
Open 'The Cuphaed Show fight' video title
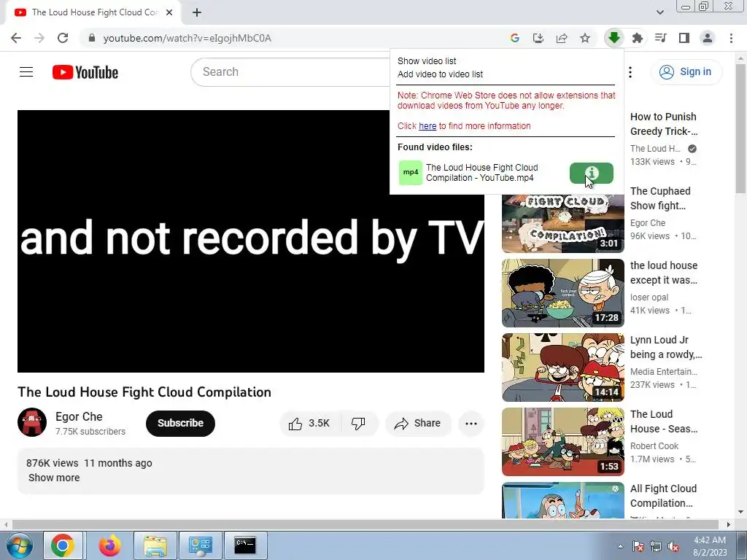click(659, 198)
